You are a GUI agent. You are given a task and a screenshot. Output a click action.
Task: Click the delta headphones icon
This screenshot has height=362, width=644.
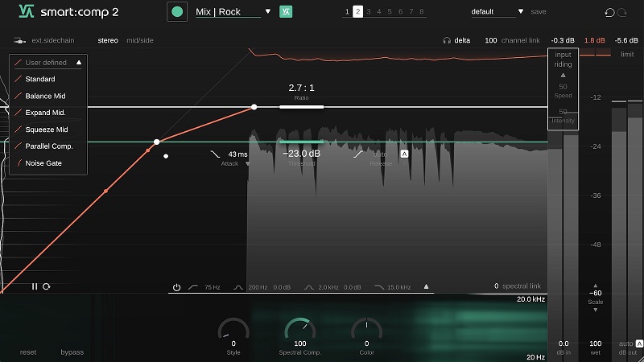click(x=447, y=40)
